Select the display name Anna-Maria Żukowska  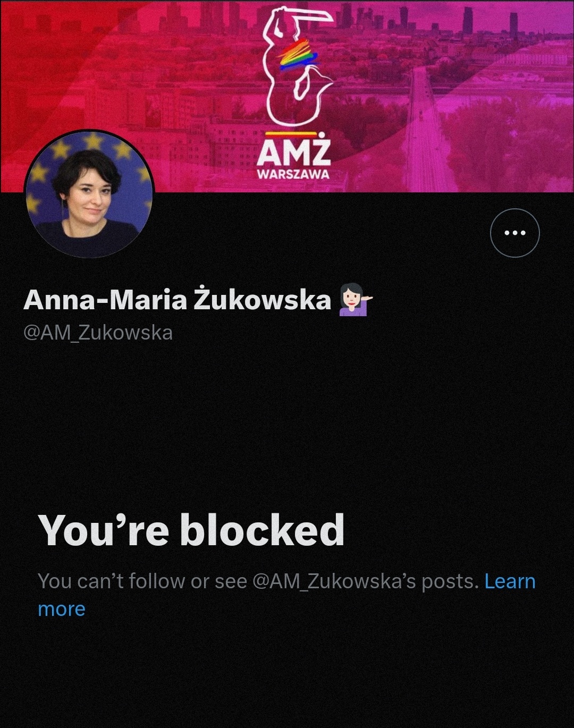coord(177,300)
